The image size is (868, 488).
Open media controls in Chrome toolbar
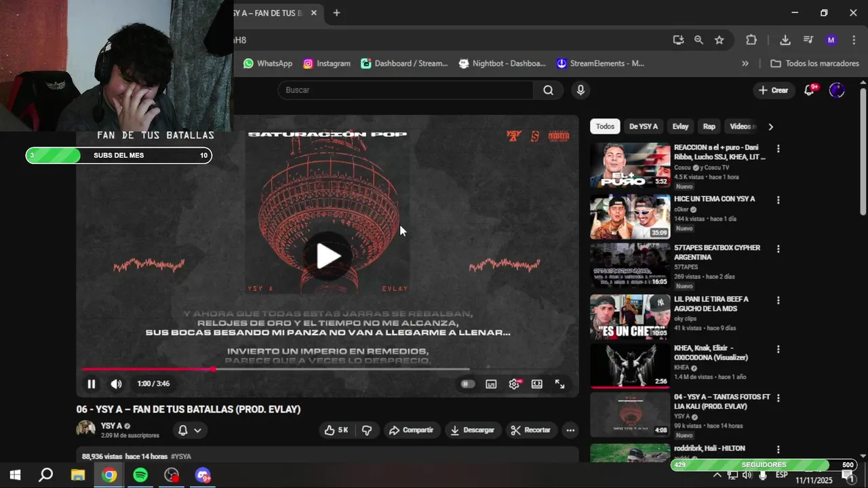(808, 40)
